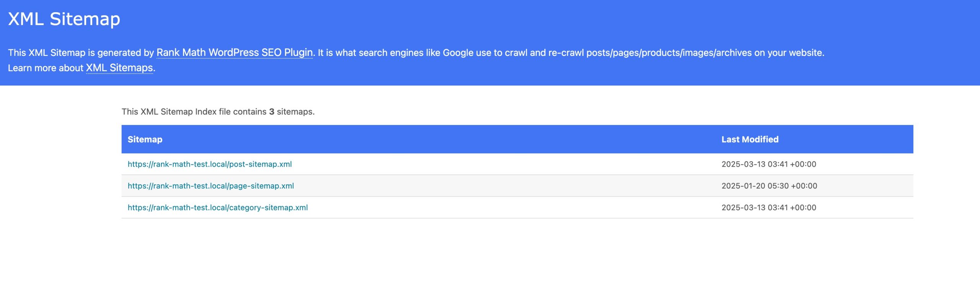This screenshot has height=308, width=980.
Task: Click the 'This XML Sitemap is generated by' text
Action: pos(81,53)
